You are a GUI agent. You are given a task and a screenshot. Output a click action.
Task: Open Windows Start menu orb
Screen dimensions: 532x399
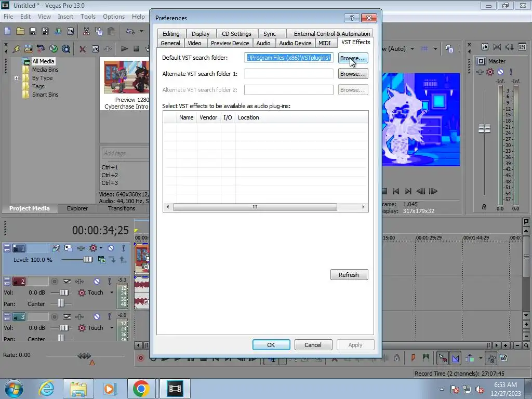(x=14, y=389)
